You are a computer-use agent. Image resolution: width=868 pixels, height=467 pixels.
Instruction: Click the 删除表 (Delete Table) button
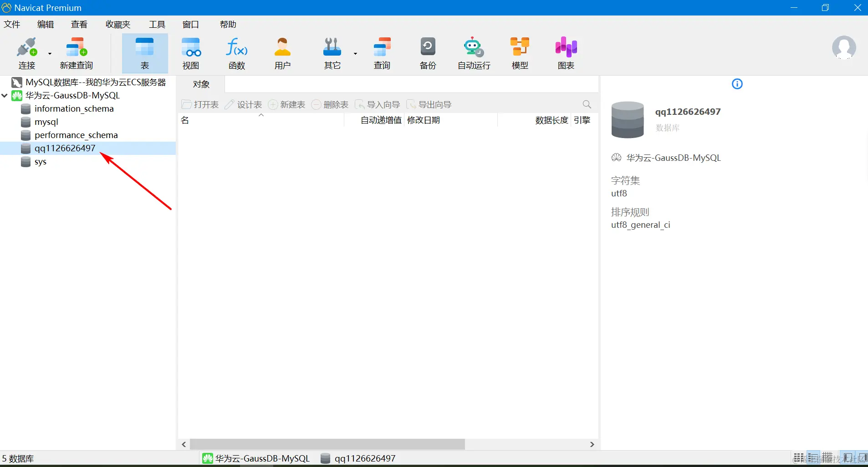(x=330, y=105)
